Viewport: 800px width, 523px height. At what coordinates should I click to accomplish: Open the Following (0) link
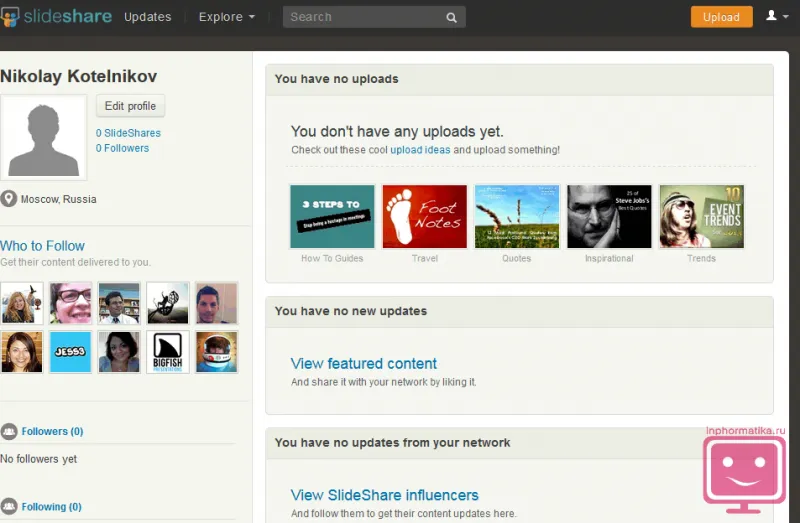52,507
